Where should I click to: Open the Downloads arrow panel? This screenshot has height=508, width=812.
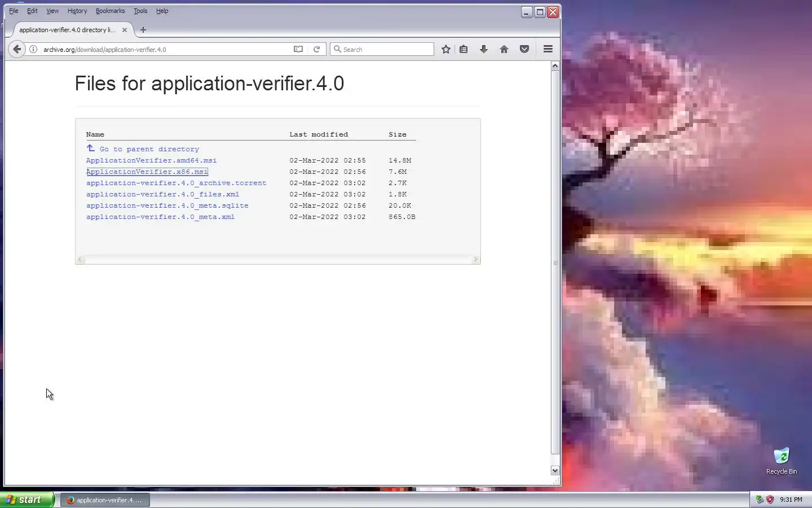(484, 49)
